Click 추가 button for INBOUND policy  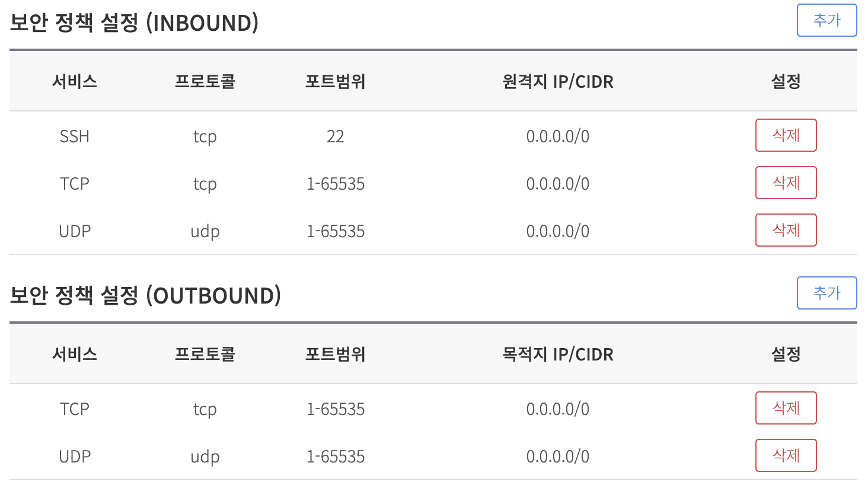coord(826,20)
